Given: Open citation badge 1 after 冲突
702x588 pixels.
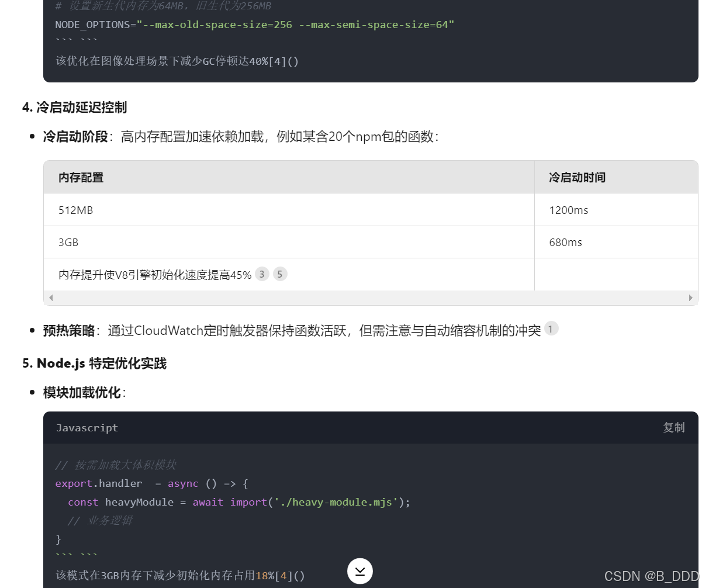Looking at the screenshot, I should pyautogui.click(x=551, y=329).
